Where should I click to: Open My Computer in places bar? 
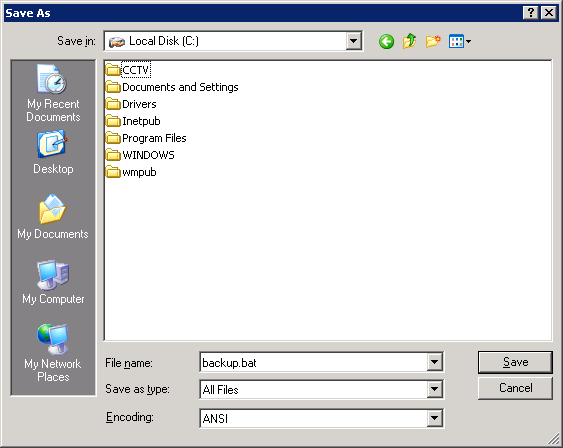[x=53, y=283]
